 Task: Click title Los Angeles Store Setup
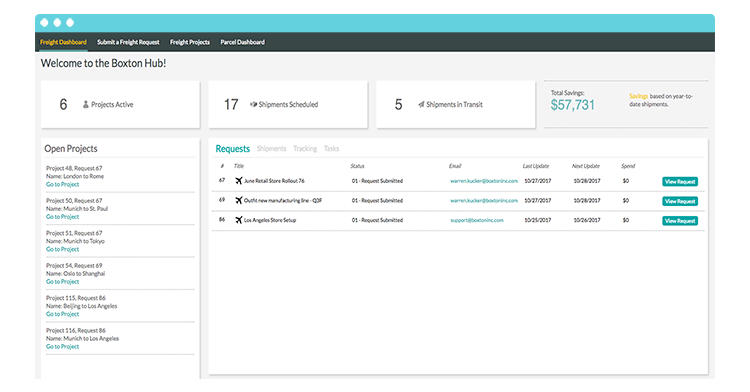(270, 220)
